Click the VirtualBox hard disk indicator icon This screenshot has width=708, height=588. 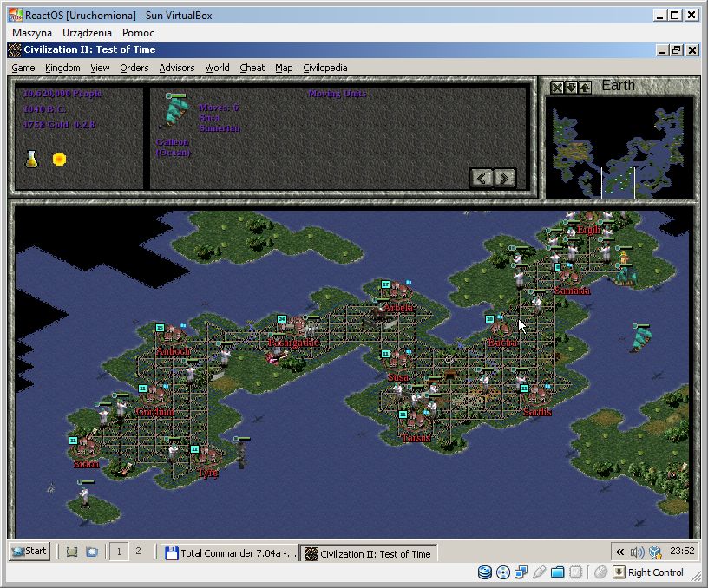point(485,572)
